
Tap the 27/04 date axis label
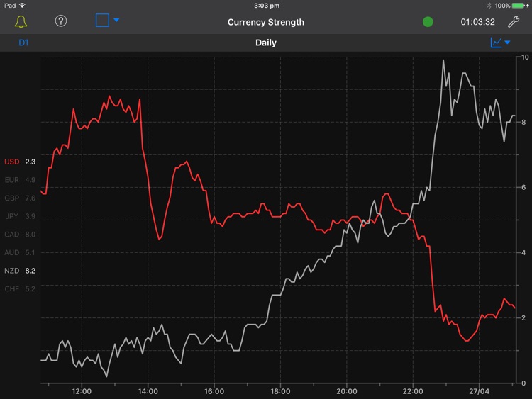coord(479,391)
